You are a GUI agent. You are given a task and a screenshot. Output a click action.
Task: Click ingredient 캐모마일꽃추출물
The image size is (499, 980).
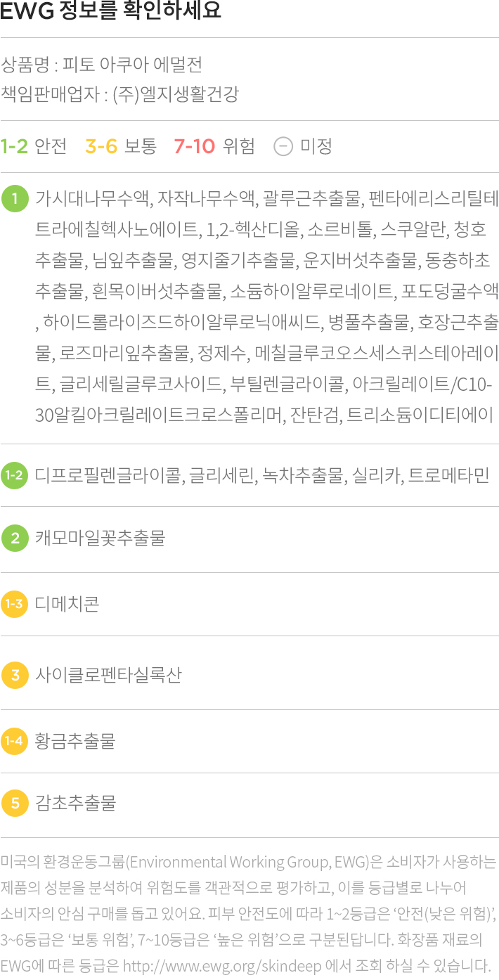point(100,539)
